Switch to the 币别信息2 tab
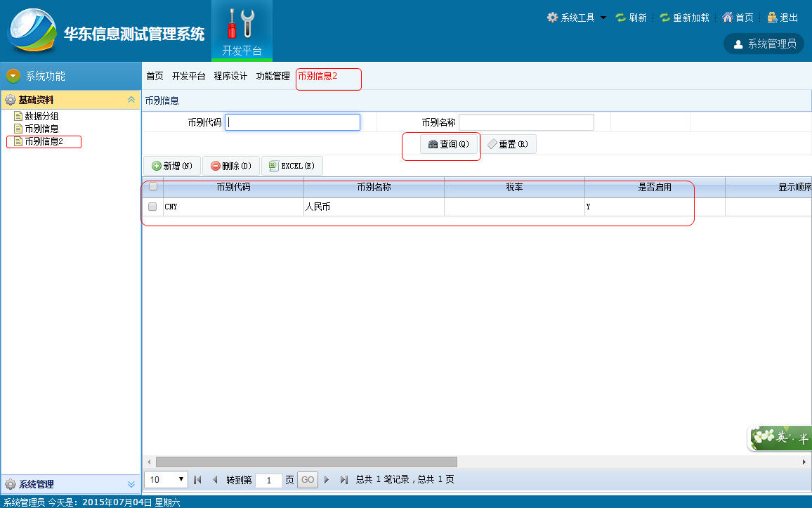The height and width of the screenshot is (508, 812). [x=317, y=76]
